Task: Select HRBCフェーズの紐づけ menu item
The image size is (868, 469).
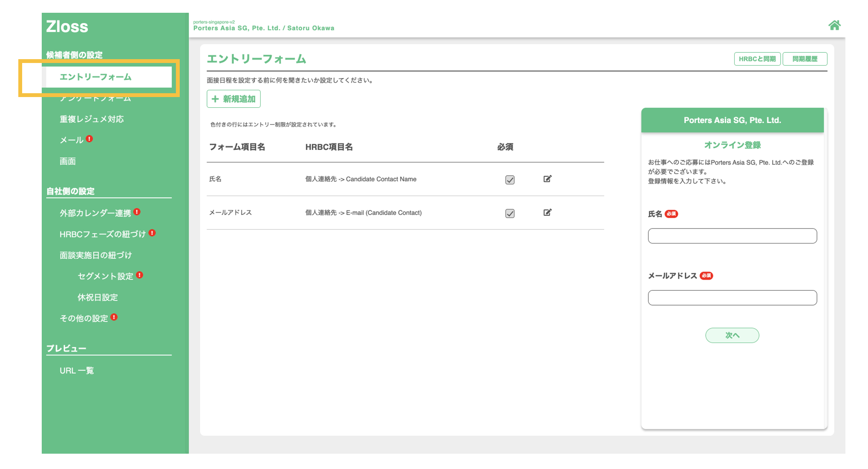Action: click(x=102, y=234)
